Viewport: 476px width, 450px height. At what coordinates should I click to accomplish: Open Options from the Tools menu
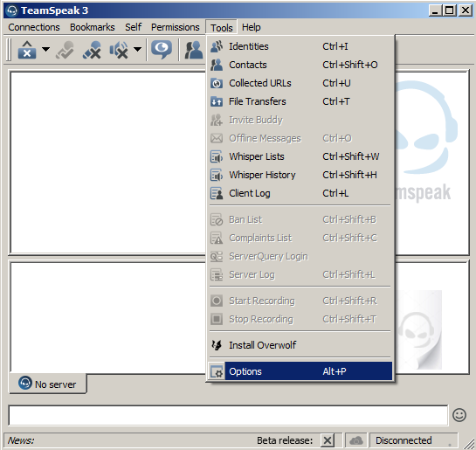point(300,371)
